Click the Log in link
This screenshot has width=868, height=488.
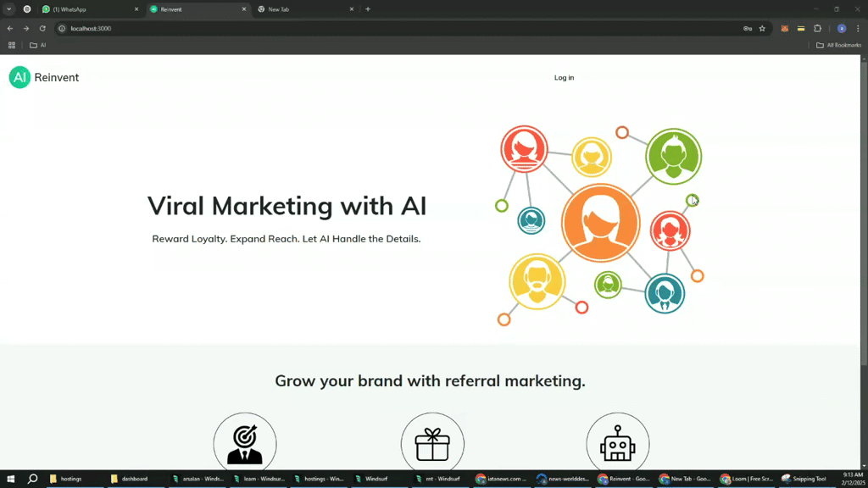coord(564,77)
